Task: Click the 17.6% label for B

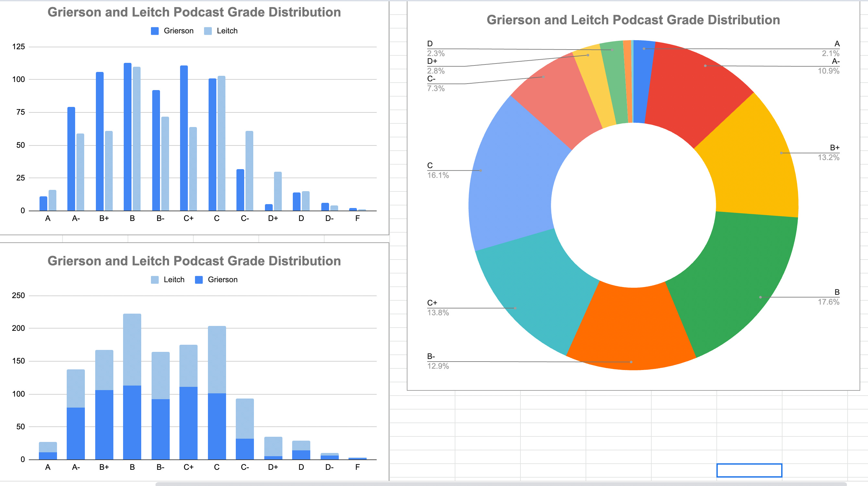Action: click(828, 302)
